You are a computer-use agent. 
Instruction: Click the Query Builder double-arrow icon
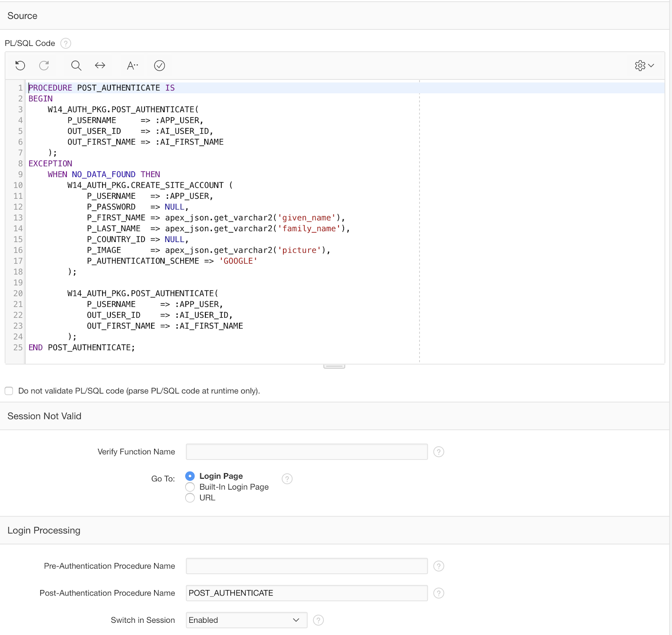(x=100, y=66)
